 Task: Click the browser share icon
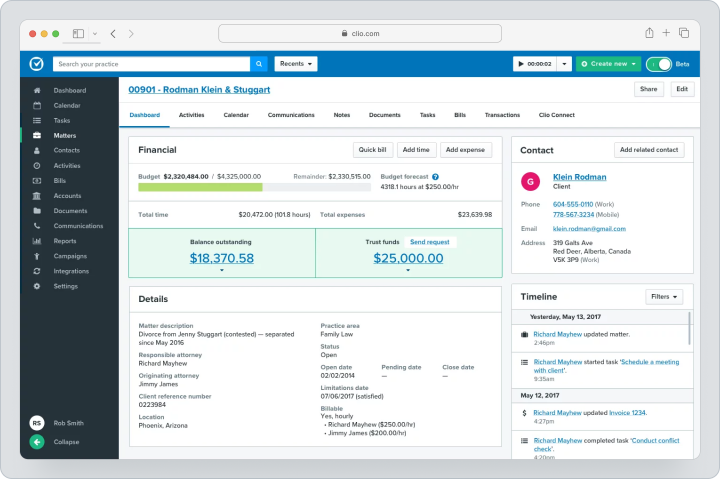[649, 33]
